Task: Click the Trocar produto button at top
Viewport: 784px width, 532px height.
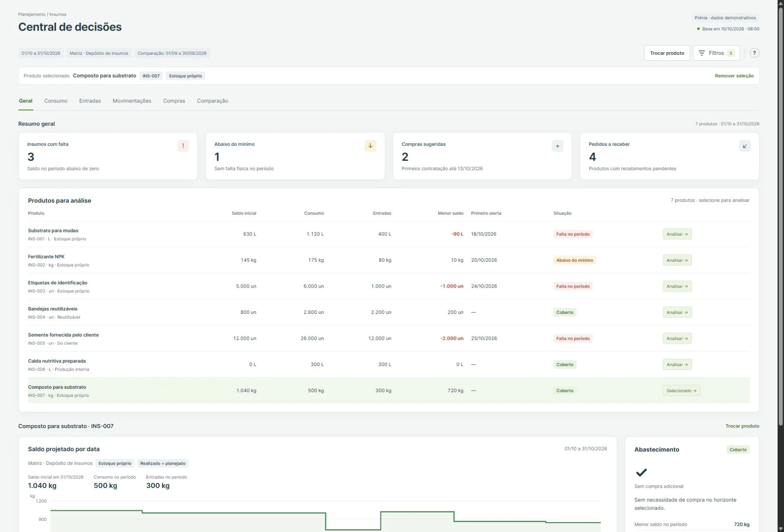Action: coord(667,53)
